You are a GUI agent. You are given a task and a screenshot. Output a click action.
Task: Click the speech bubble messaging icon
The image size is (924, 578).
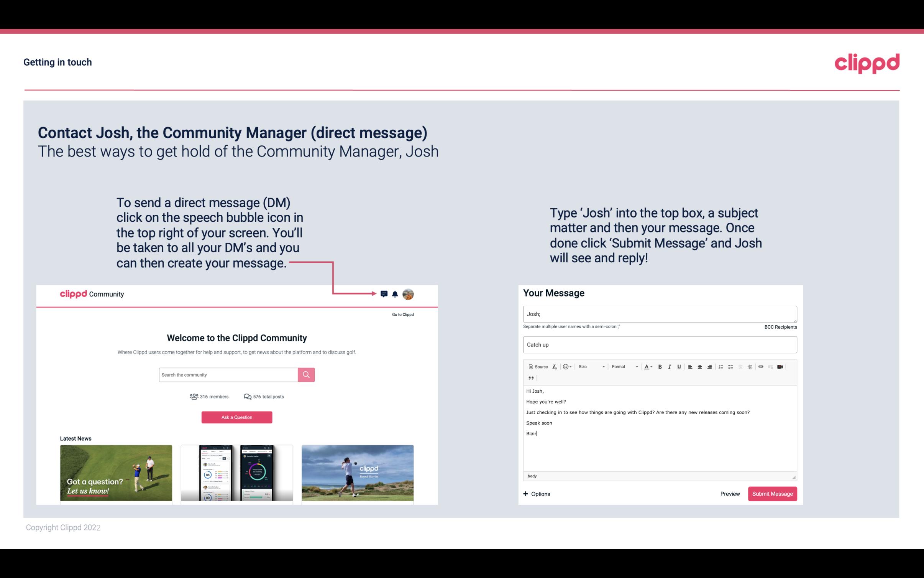coord(384,294)
